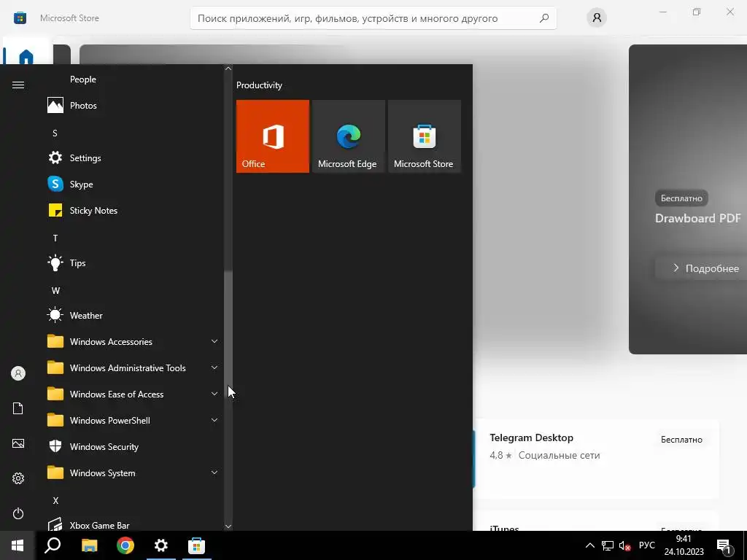Click the muted volume tray icon
This screenshot has width=747, height=560.
point(624,545)
